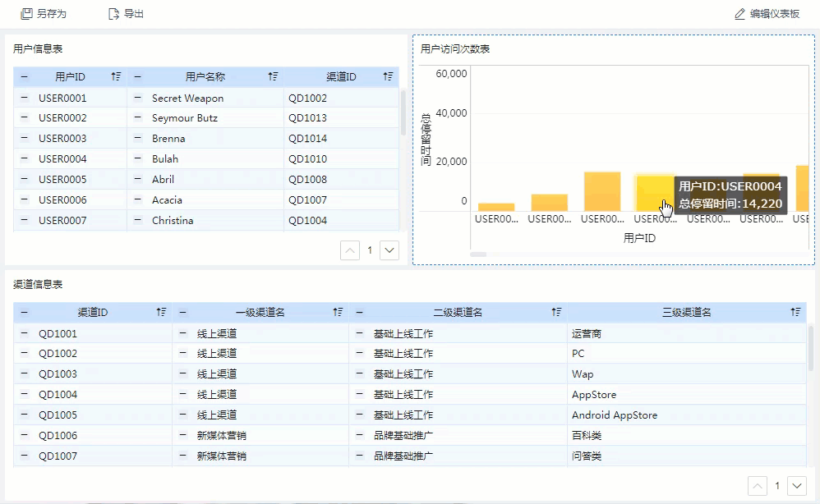Sort the 三级渠道名 column
This screenshot has height=504, width=820.
click(795, 312)
